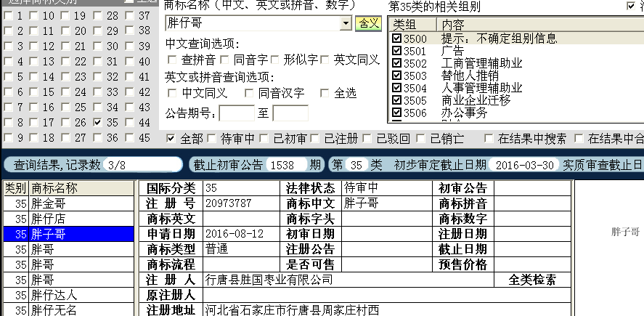The image size is (644, 316).
Task: Check class 43 in the class grid
Action: pos(129,108)
